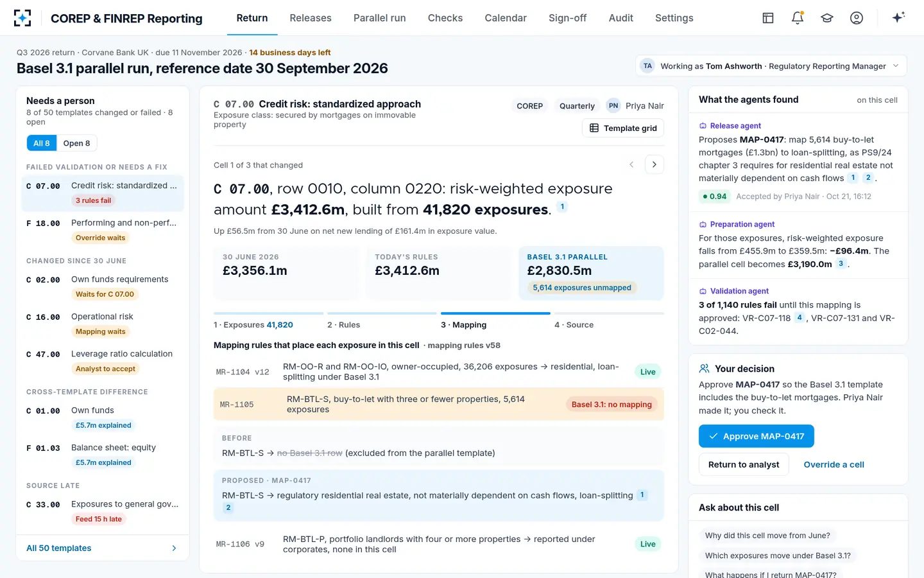Go to previous changed cell arrow
This screenshot has height=578, width=924.
pos(631,164)
